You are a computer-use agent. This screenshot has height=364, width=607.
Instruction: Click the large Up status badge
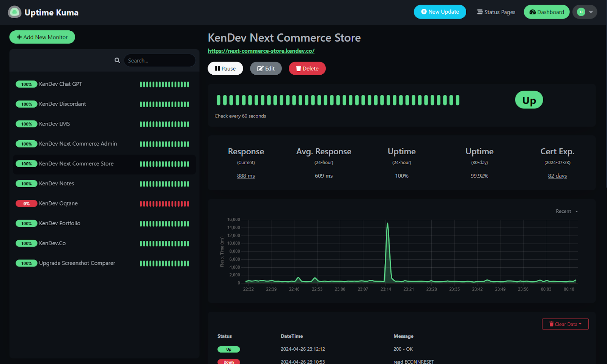[x=529, y=100]
